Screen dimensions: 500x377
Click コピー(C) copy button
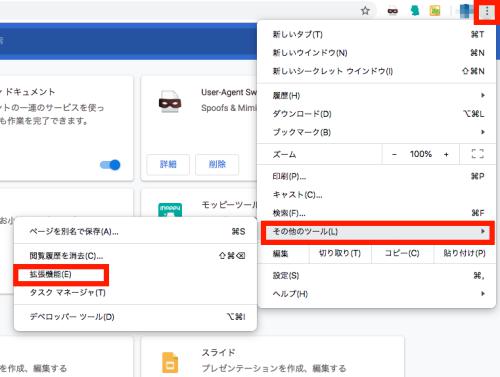[x=402, y=253]
